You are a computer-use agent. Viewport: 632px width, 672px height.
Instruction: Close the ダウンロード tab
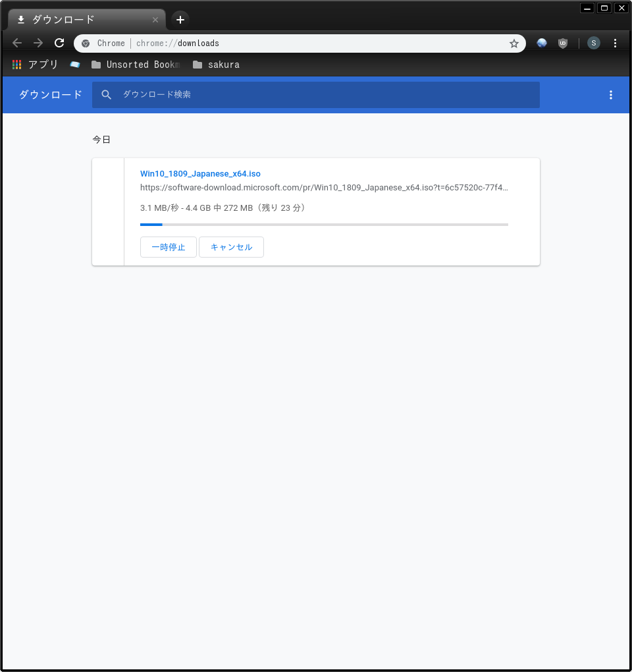155,20
